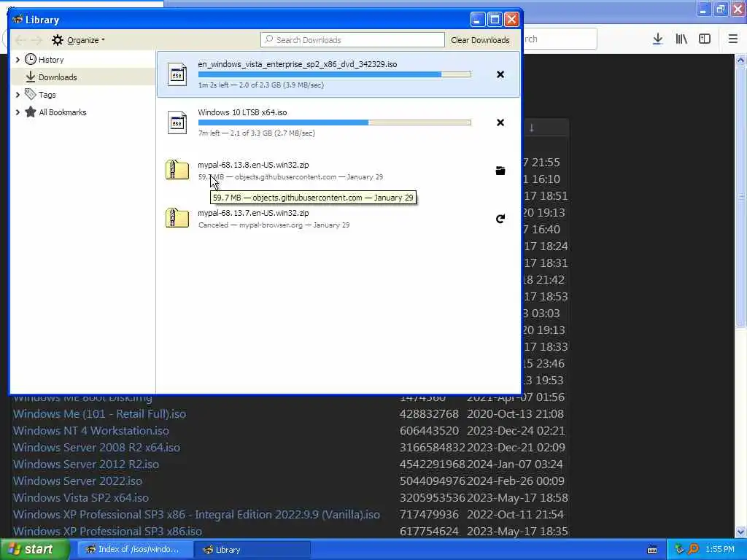
Task: Click the file size 428832768 in listing
Action: 429,414
